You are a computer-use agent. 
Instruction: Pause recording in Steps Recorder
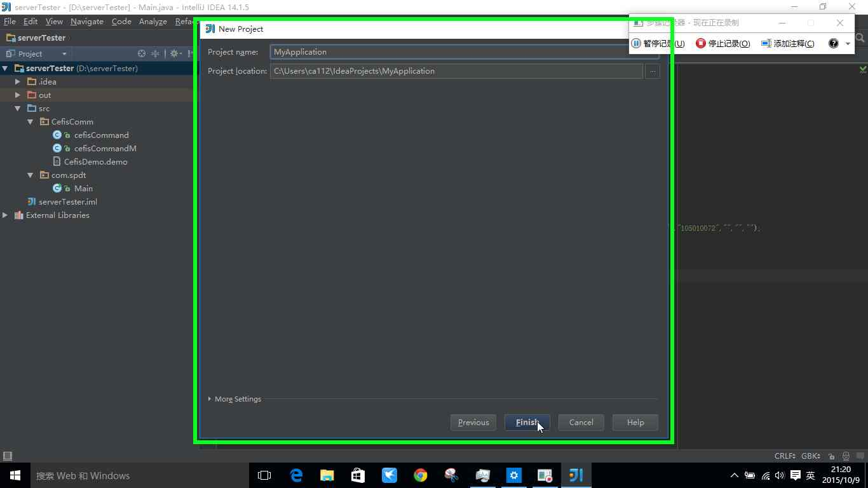point(658,43)
